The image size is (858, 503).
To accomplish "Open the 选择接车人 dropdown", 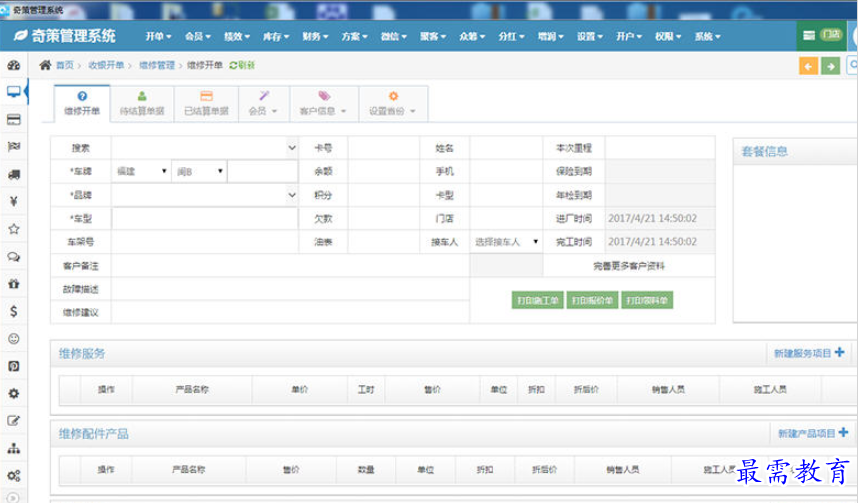I will coord(506,242).
